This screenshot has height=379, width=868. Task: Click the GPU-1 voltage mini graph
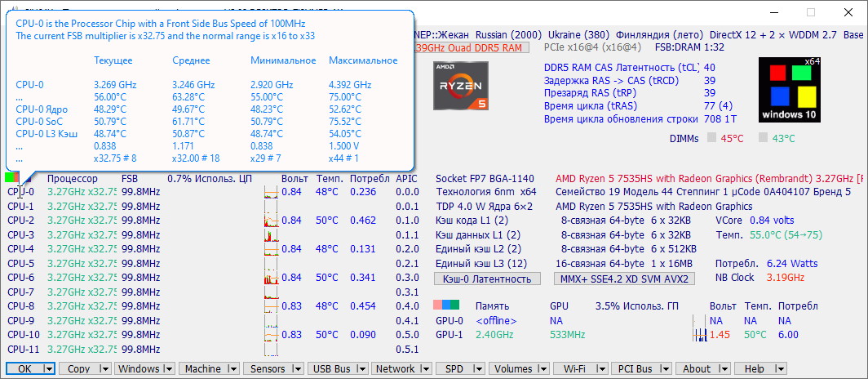tap(700, 335)
